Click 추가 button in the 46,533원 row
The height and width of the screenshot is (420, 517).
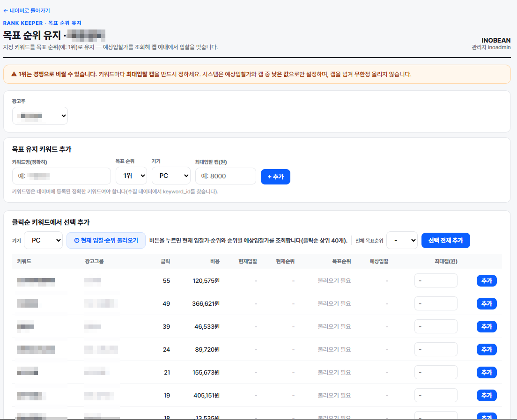coord(487,326)
